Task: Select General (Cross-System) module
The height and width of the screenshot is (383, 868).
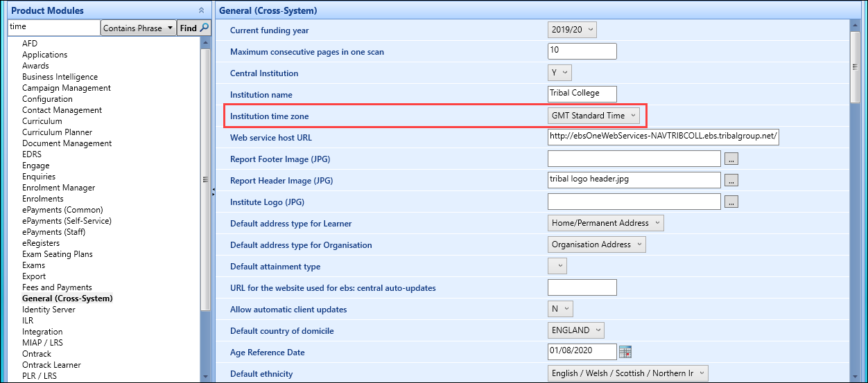Action: pos(67,299)
